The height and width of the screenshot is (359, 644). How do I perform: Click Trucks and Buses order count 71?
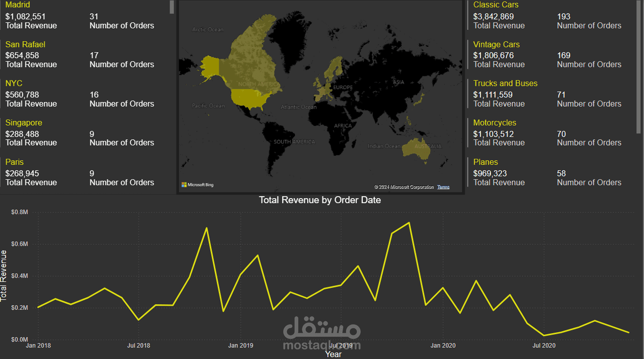[561, 95]
